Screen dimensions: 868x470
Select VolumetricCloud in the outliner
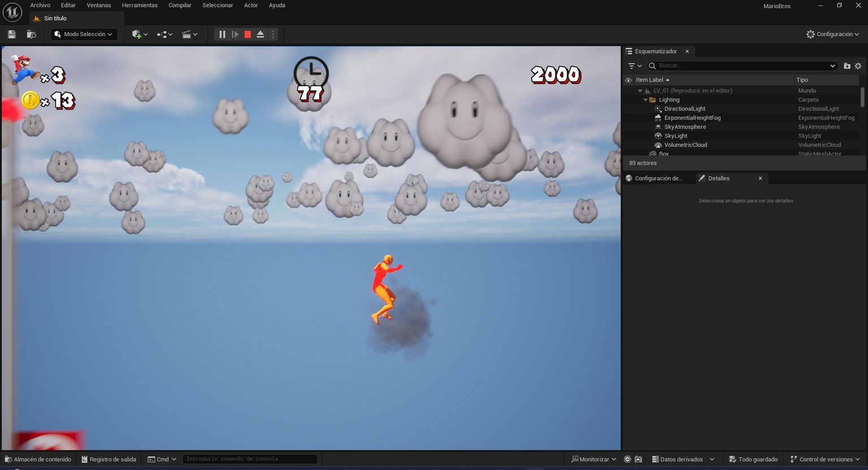coord(685,145)
